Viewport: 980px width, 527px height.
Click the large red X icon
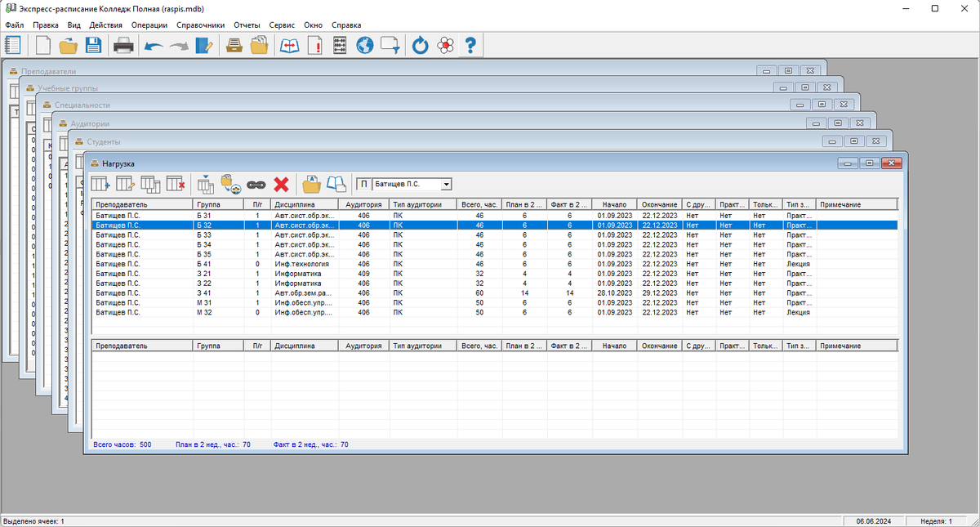[282, 185]
